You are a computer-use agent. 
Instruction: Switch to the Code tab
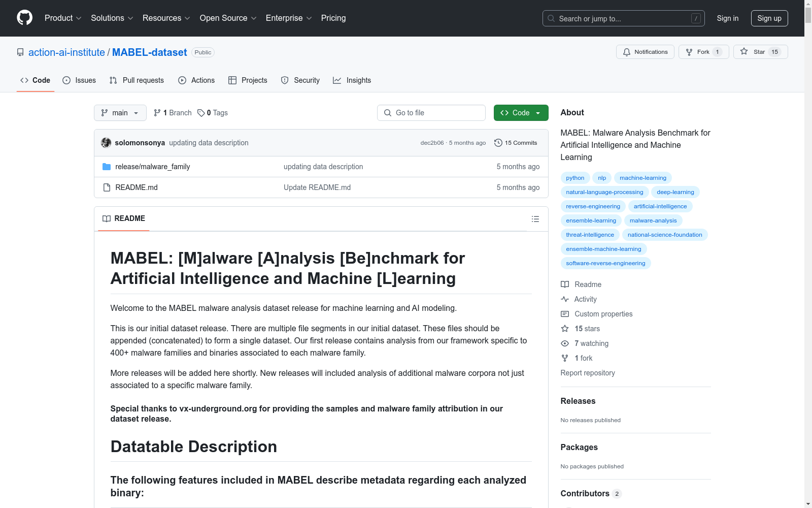tap(36, 80)
